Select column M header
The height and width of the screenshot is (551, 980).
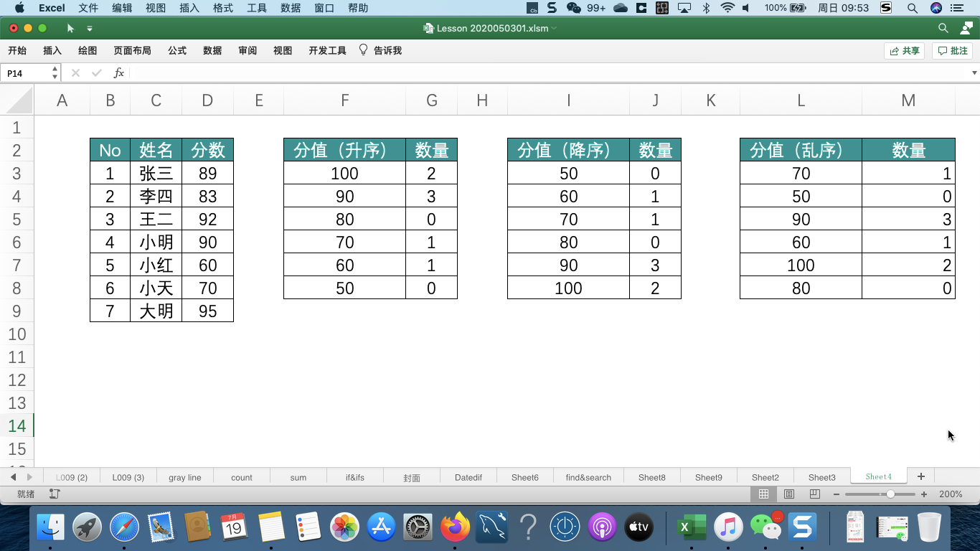908,100
